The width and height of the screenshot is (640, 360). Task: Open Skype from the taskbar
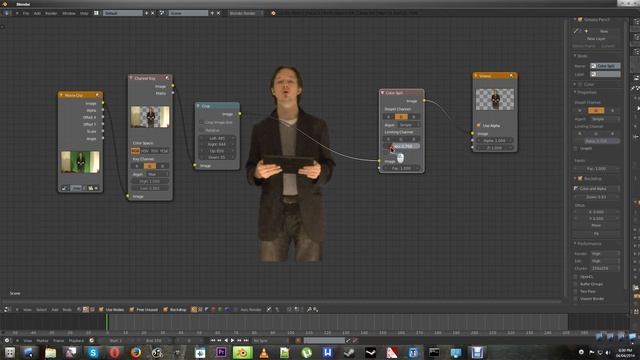[x=93, y=352]
